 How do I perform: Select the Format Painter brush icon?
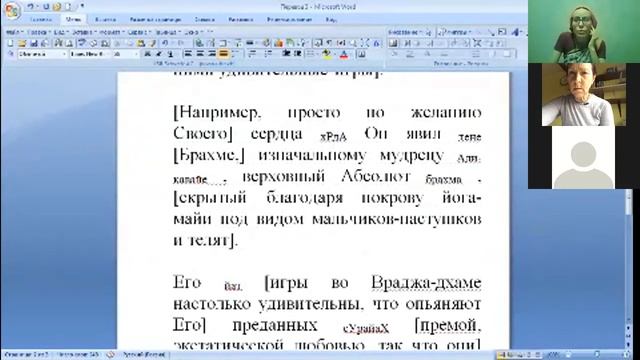point(153,43)
